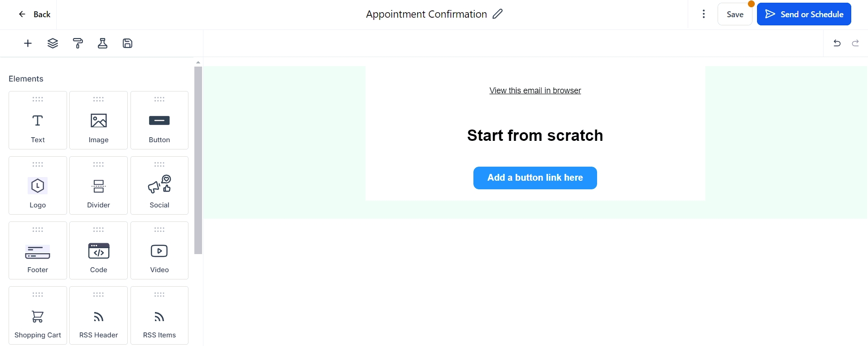Click the redo arrow icon
Image resolution: width=868 pixels, height=346 pixels.
(x=855, y=43)
